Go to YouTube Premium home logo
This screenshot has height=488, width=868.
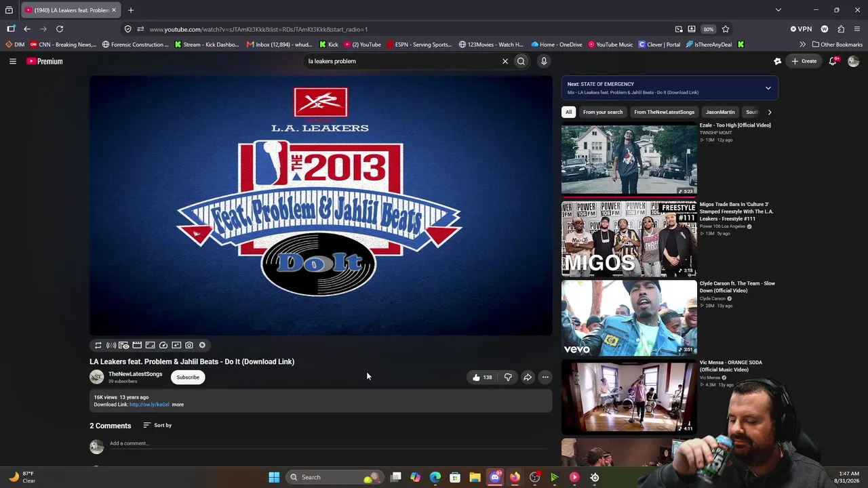[x=45, y=61]
